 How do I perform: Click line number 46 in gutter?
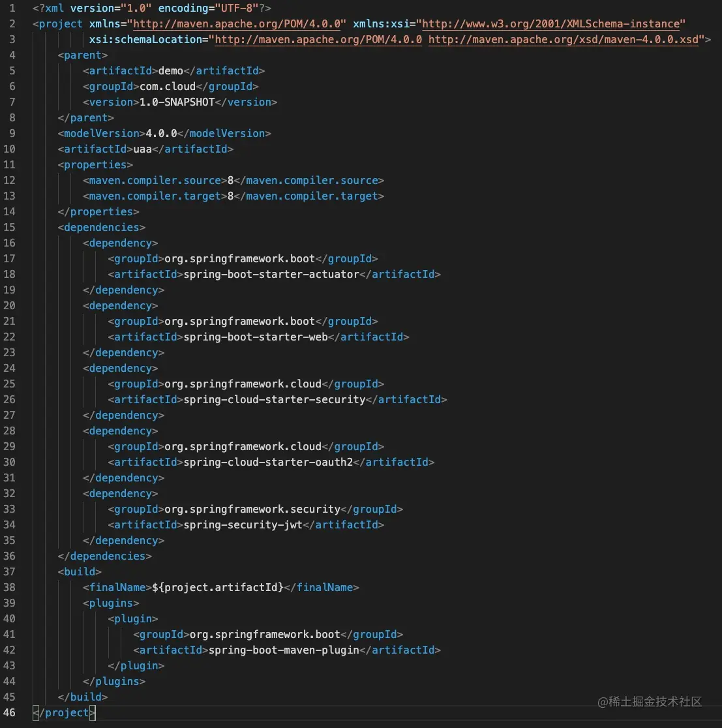(x=9, y=713)
